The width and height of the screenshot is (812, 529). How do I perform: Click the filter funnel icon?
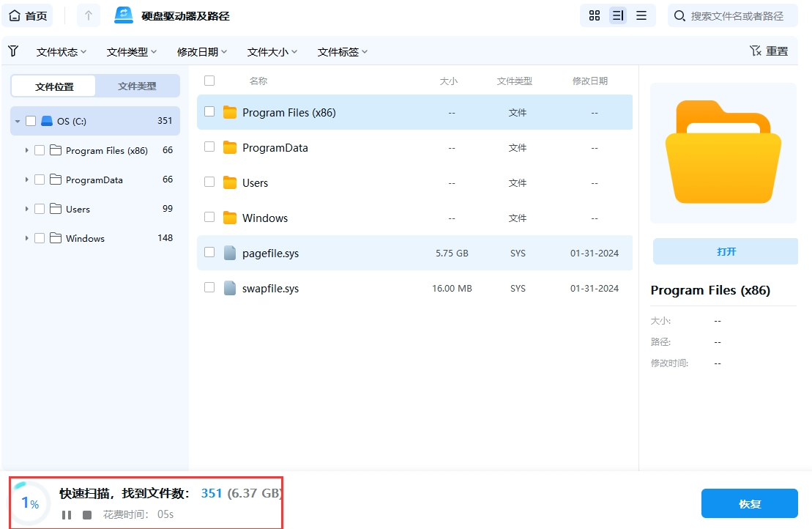(13, 51)
